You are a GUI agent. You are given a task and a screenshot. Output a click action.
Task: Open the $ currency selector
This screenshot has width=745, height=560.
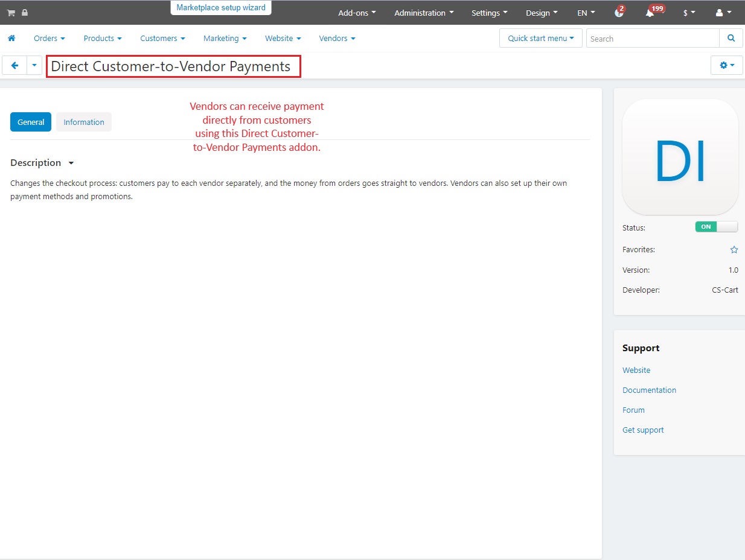click(x=689, y=13)
